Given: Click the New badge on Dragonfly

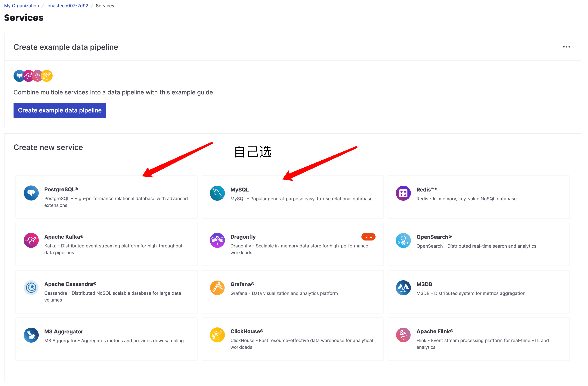Looking at the screenshot, I should [x=368, y=237].
